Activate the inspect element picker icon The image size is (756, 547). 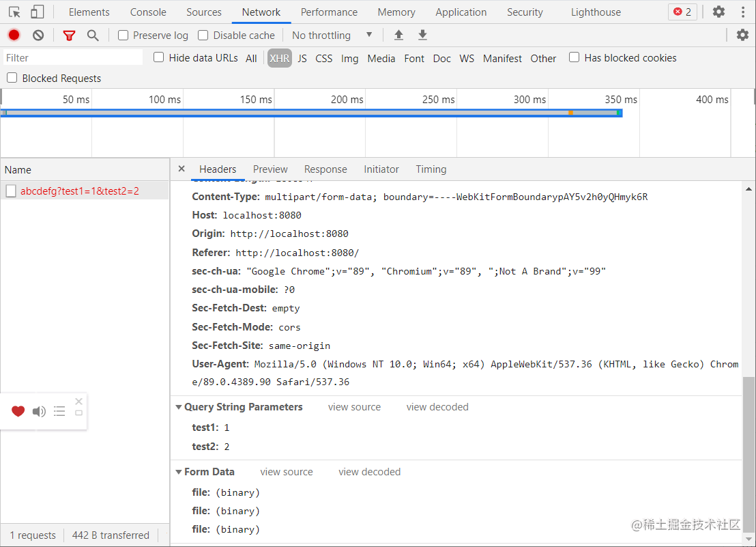pos(14,12)
